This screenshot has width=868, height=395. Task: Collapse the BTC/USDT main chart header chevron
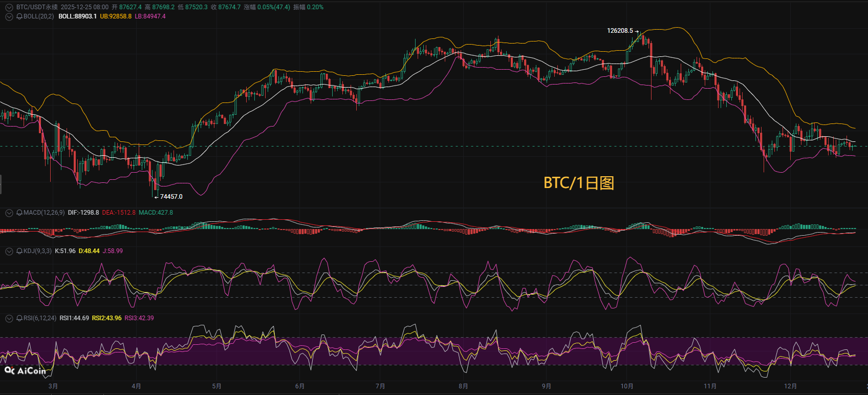pyautogui.click(x=9, y=8)
